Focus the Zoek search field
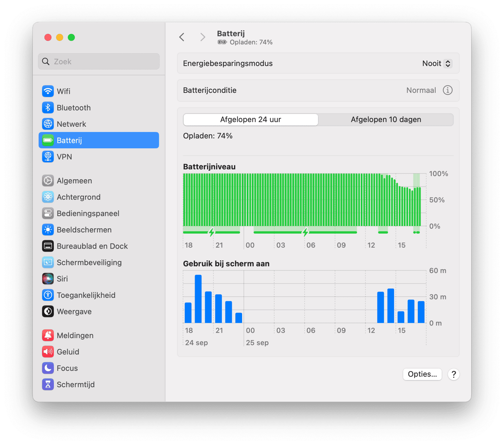This screenshot has width=504, height=445. (99, 61)
